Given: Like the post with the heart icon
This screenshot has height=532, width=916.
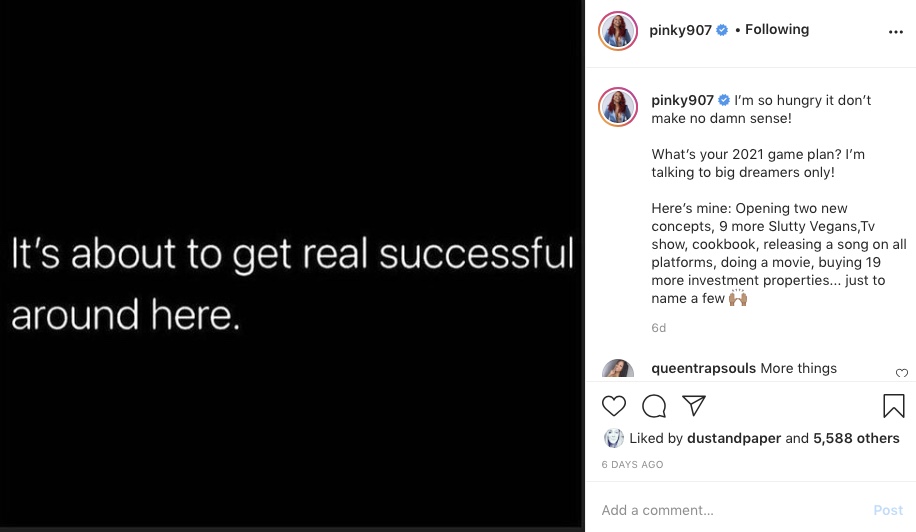Looking at the screenshot, I should point(614,406).
